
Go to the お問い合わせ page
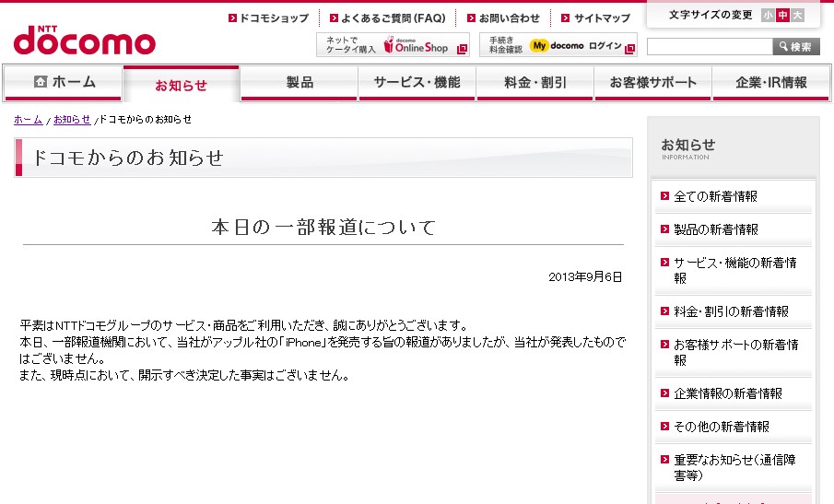[509, 18]
